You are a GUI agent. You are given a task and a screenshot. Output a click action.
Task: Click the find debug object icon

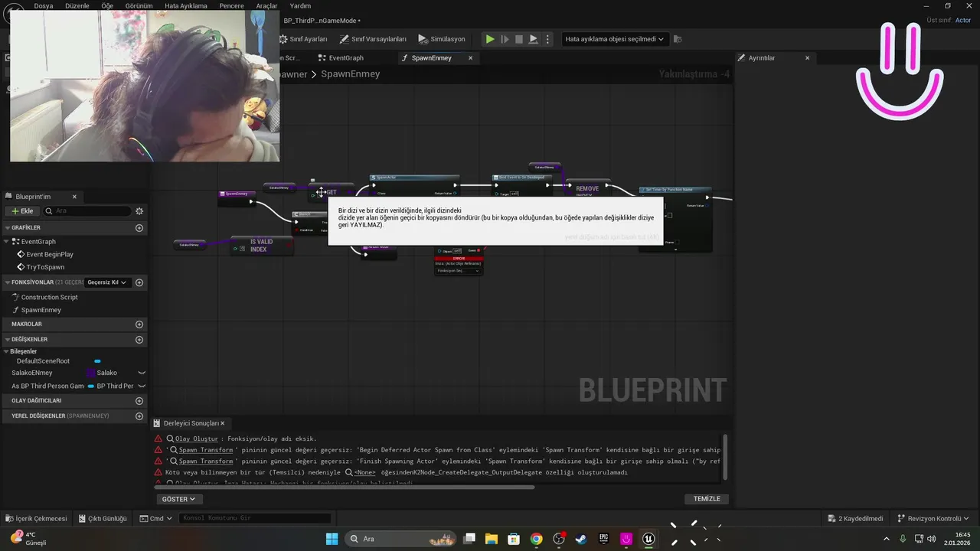tap(678, 39)
